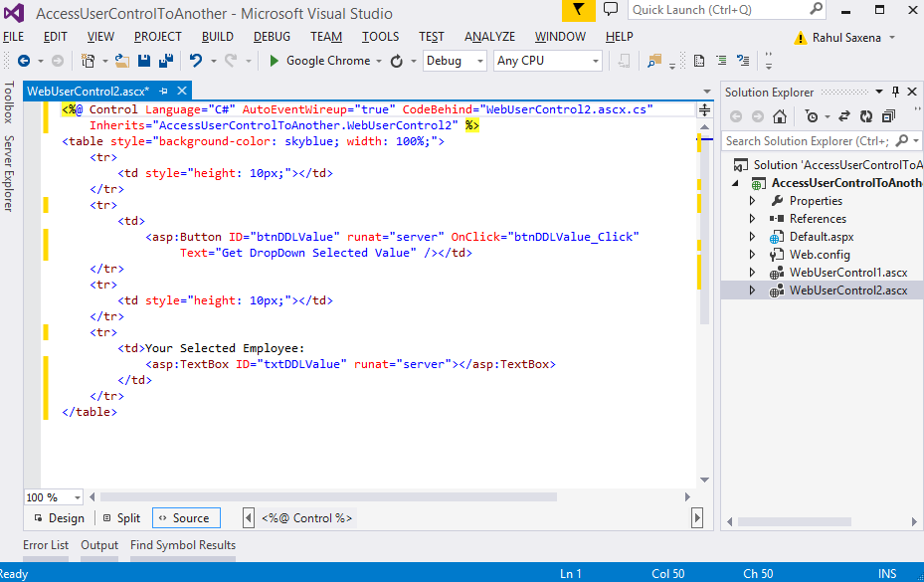Click the Home icon in Solution Explorer
The height and width of the screenshot is (582, 924).
(780, 116)
